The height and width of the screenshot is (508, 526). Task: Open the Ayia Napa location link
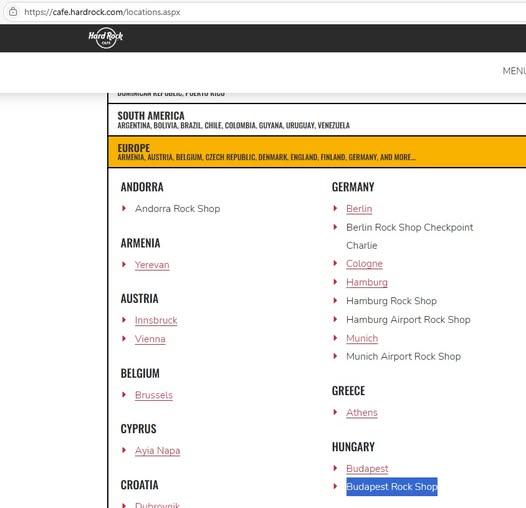(x=157, y=451)
